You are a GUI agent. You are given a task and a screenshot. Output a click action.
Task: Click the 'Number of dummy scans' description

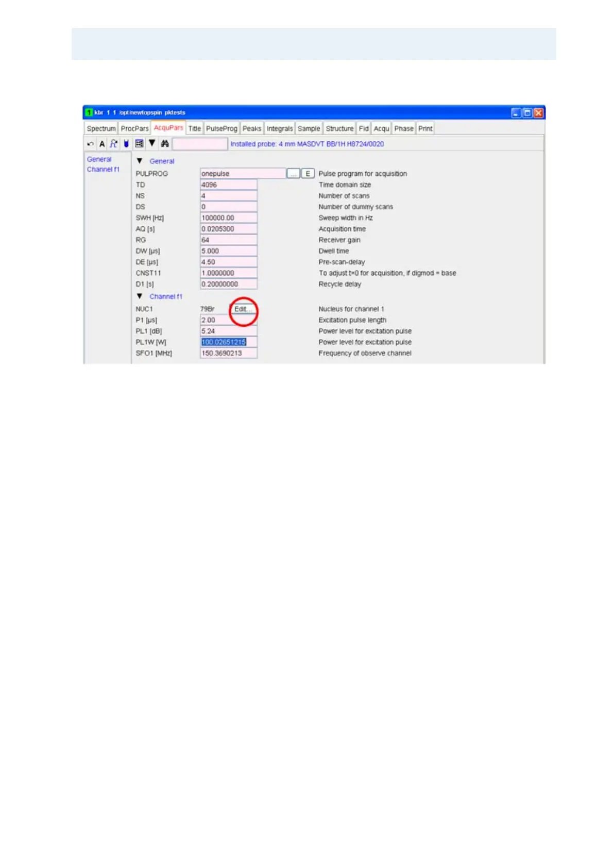tap(355, 207)
